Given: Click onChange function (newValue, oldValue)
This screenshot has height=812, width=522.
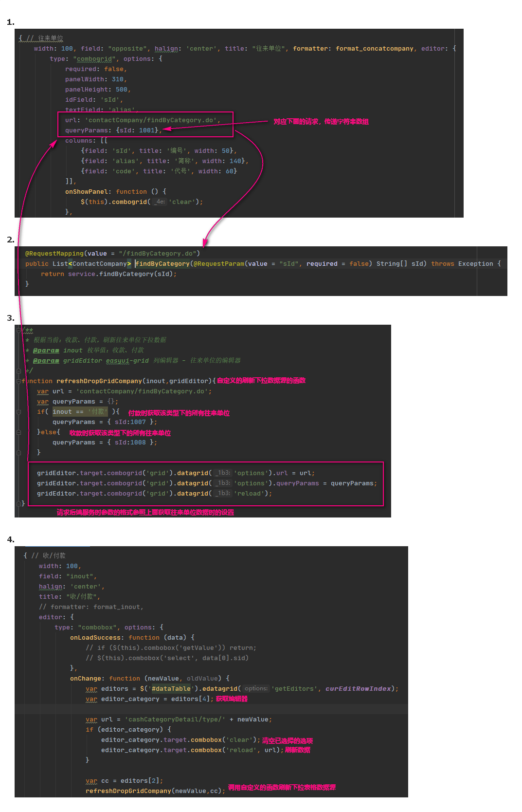Looking at the screenshot, I should pyautogui.click(x=150, y=678).
